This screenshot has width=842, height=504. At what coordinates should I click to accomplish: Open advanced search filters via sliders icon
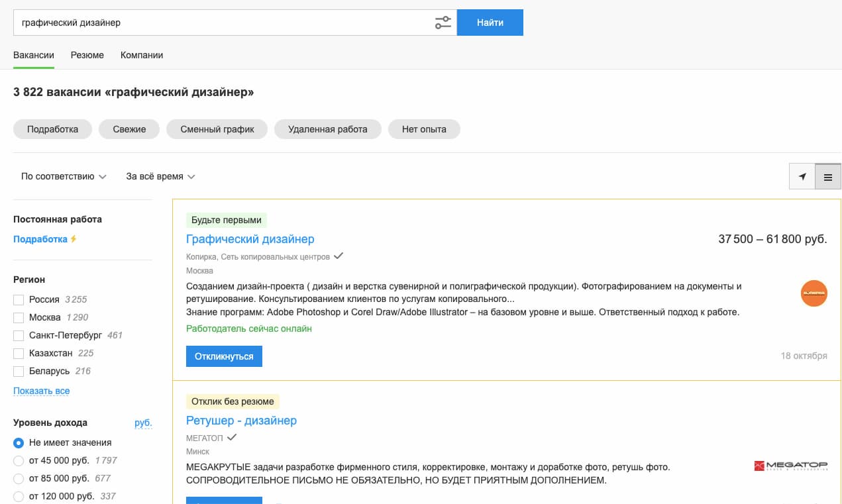click(443, 22)
